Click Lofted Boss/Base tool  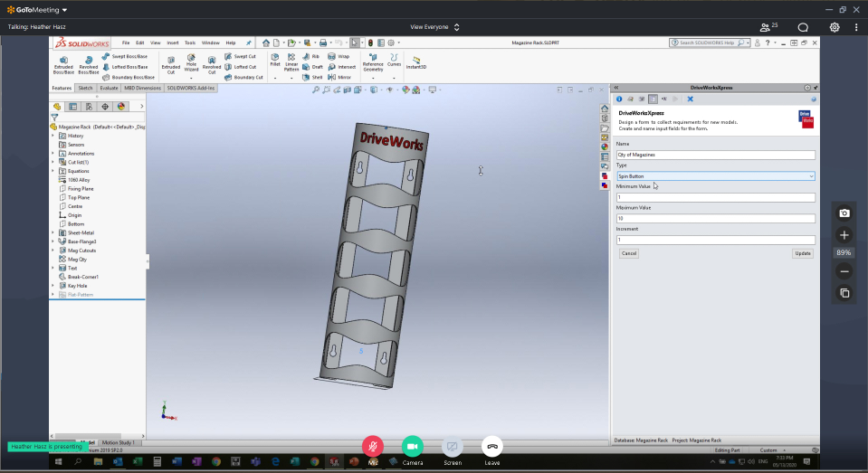tap(125, 67)
